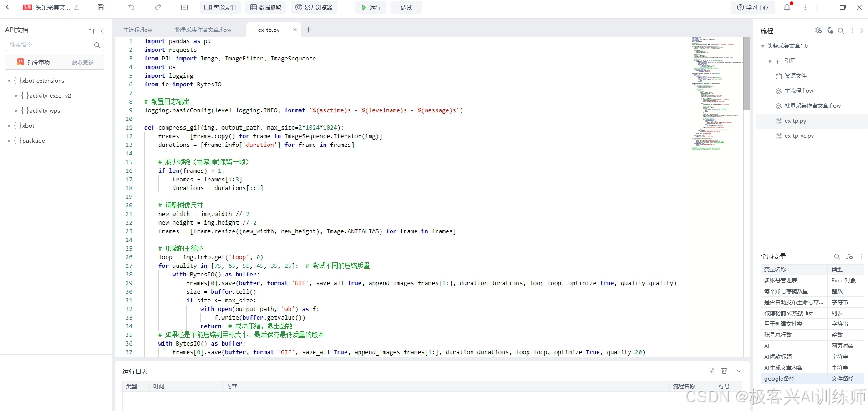Search in the 流程 panel
The width and height of the screenshot is (868, 411).
click(841, 30)
